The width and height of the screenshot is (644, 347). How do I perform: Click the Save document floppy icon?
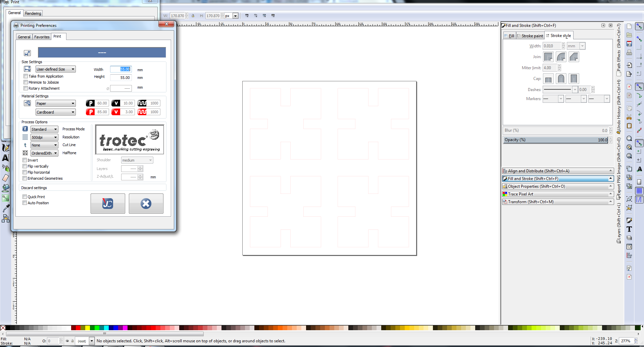[629, 44]
